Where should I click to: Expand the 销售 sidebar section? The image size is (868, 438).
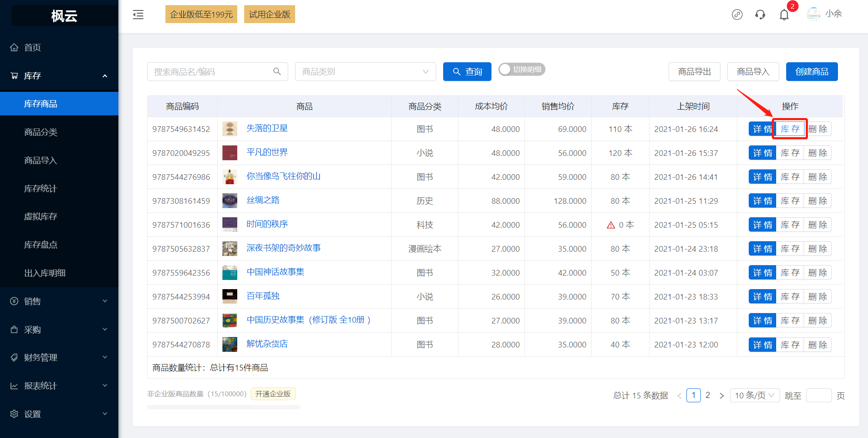tap(59, 301)
